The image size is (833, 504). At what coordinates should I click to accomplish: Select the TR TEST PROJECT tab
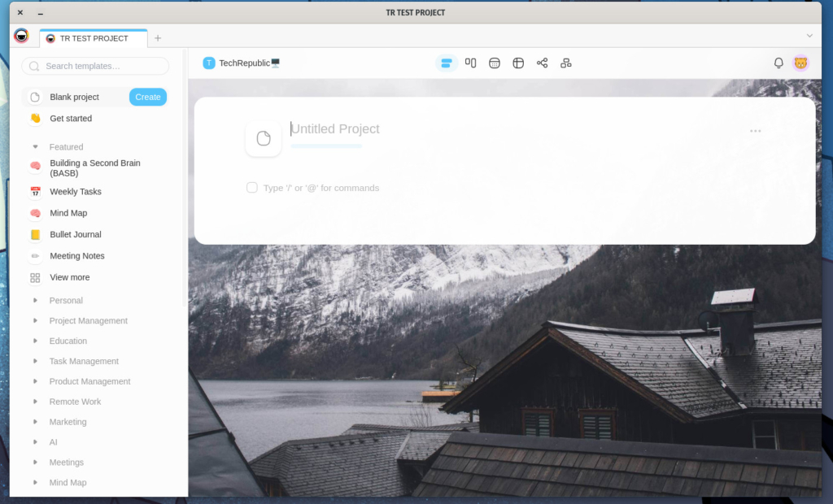[93, 38]
